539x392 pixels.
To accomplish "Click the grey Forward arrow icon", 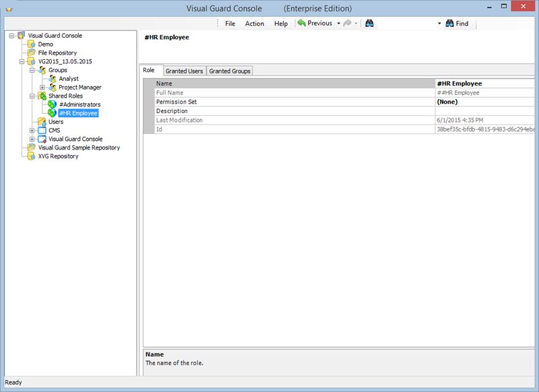I will click(347, 23).
